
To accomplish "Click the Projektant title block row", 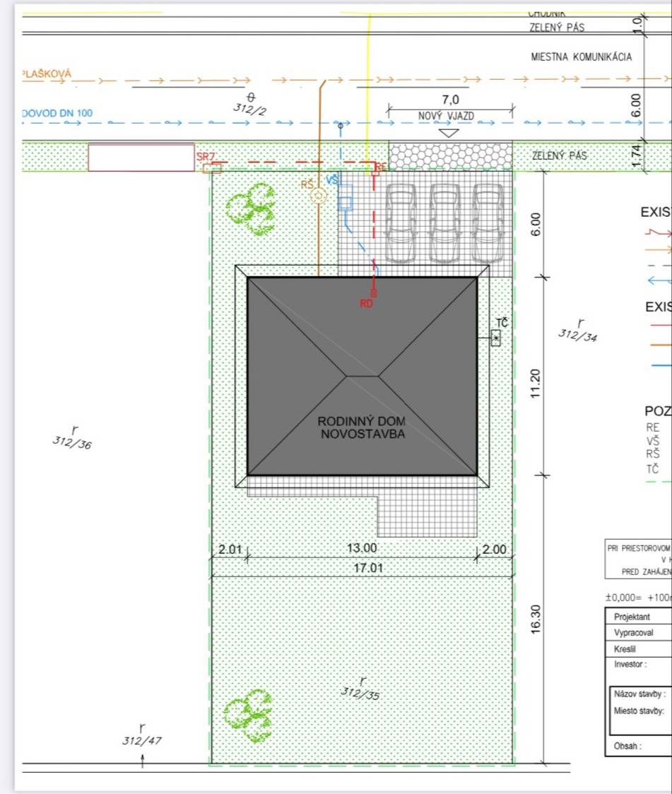I will (639, 616).
